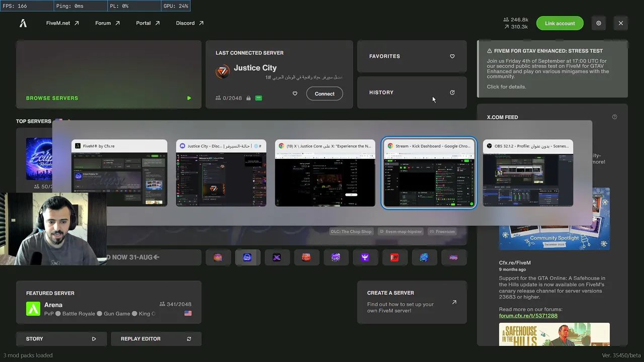The height and width of the screenshot is (362, 644).
Task: Click the version 35450/beta label
Action: pyautogui.click(x=621, y=355)
